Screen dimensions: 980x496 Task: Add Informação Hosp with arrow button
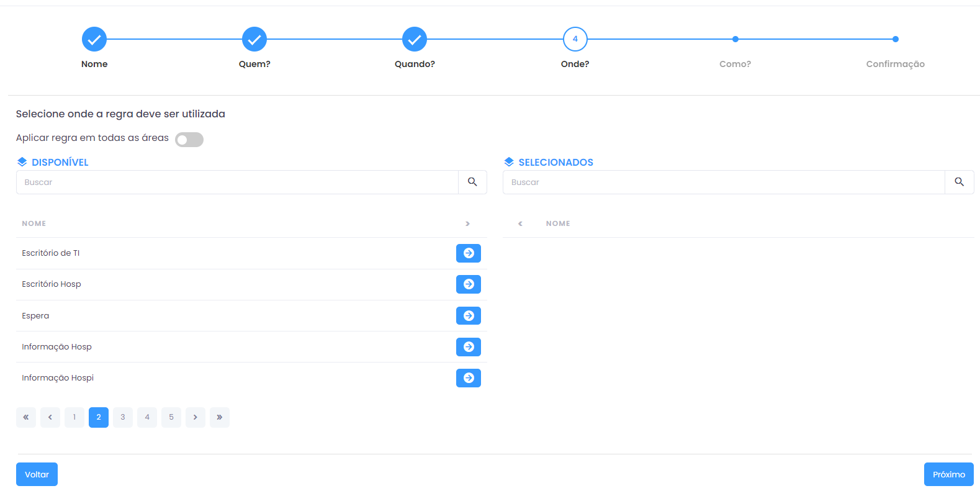click(x=468, y=347)
